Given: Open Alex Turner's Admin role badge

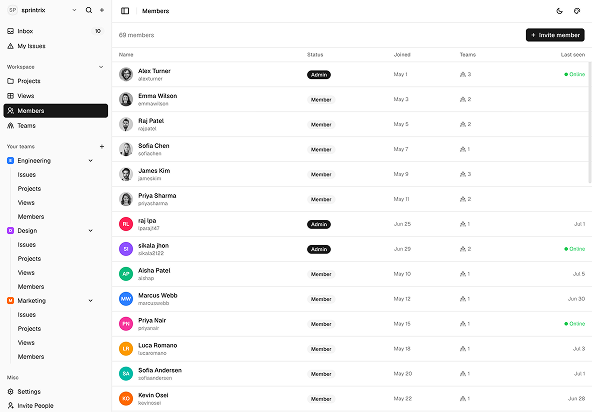Looking at the screenshot, I should tap(319, 75).
